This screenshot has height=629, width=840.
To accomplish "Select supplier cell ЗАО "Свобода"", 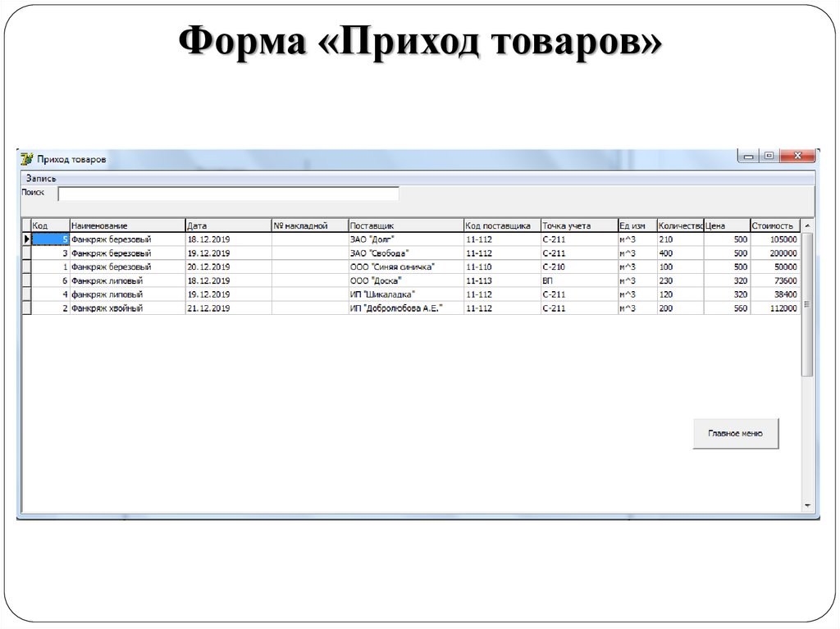I will 406,253.
